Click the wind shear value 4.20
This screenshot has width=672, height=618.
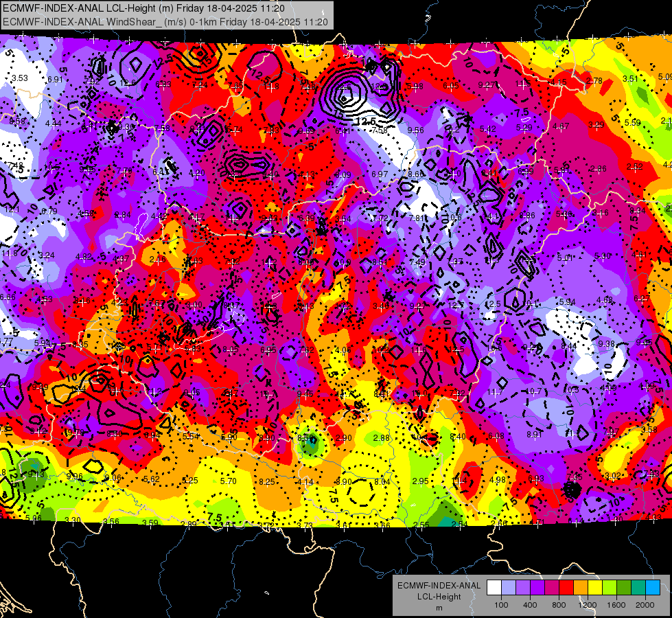coord(197,173)
